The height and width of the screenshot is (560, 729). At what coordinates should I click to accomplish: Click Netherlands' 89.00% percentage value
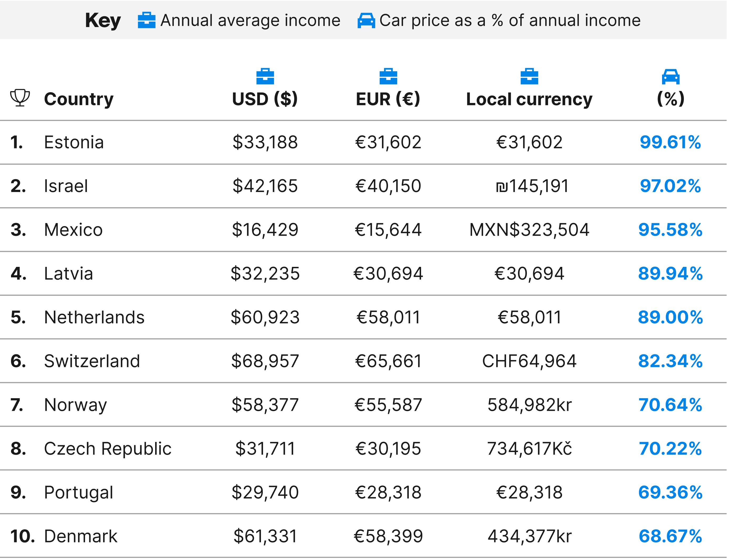coord(670,317)
